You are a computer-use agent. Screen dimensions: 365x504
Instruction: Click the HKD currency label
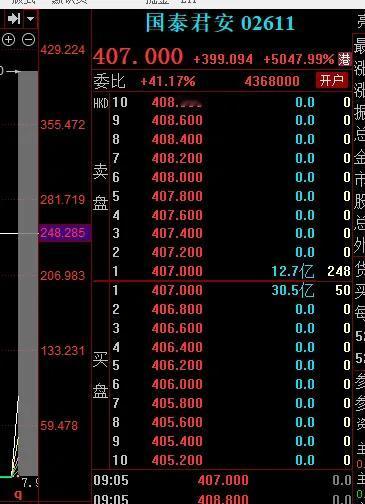coord(101,103)
